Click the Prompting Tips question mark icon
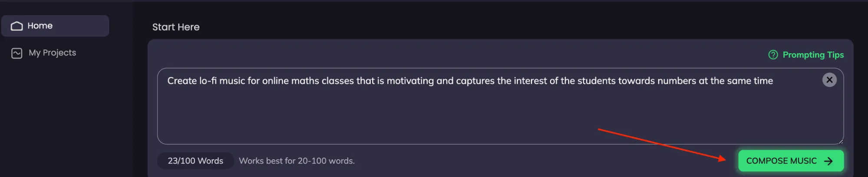Screen dimensions: 868x177 point(773,55)
